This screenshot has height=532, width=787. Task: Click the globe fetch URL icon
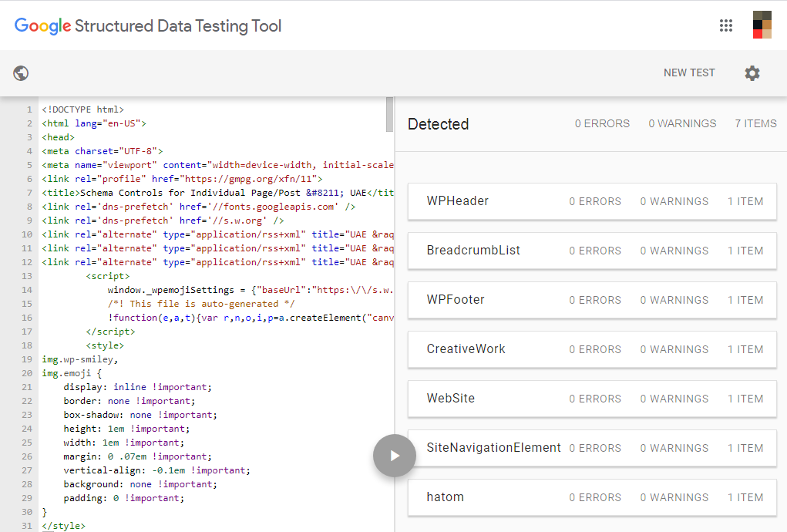[x=22, y=73]
